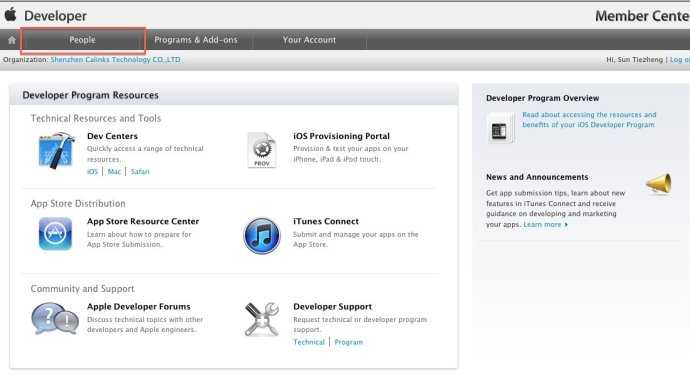This screenshot has width=690, height=379.
Task: Click the Developer Program Overview heading
Action: pos(543,98)
